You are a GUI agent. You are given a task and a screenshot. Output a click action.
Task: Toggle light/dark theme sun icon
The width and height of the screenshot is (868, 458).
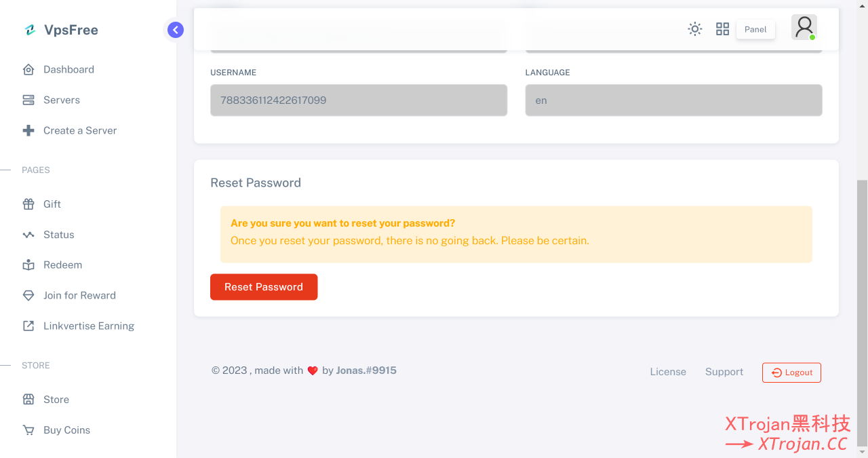point(695,29)
